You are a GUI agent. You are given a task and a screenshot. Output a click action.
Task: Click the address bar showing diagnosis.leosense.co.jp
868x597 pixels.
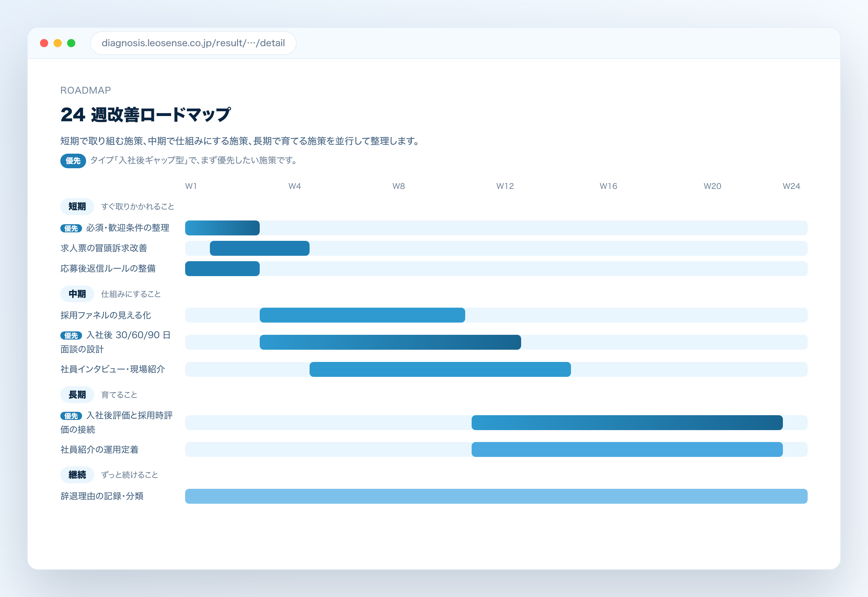[x=193, y=43]
